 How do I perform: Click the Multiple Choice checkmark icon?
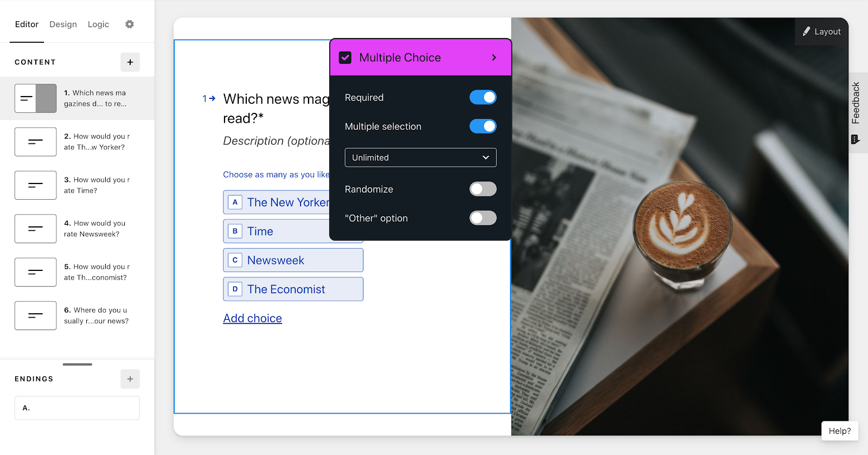click(345, 58)
